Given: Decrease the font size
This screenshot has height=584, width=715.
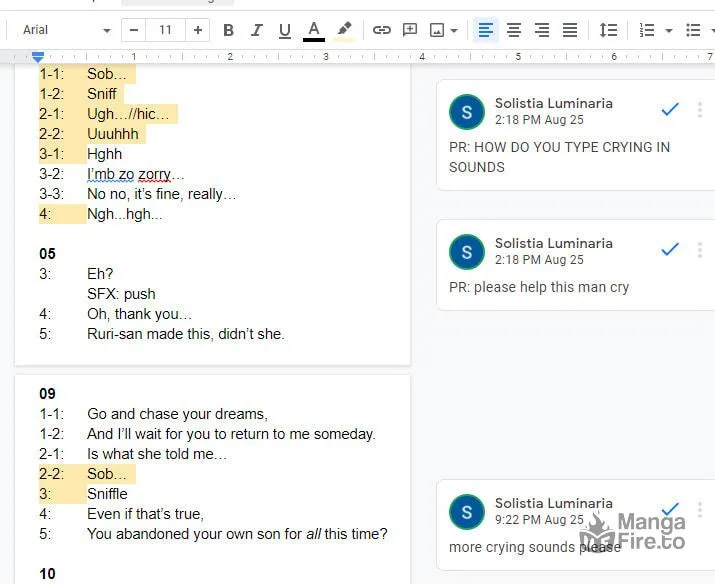Looking at the screenshot, I should (x=134, y=30).
